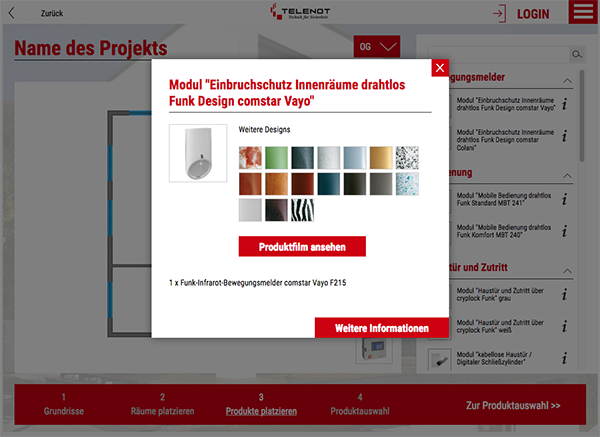Click the text Funk-Infrarot-Bewegungsmelder comstar Vayo F215
The image size is (600, 437).
point(263,283)
